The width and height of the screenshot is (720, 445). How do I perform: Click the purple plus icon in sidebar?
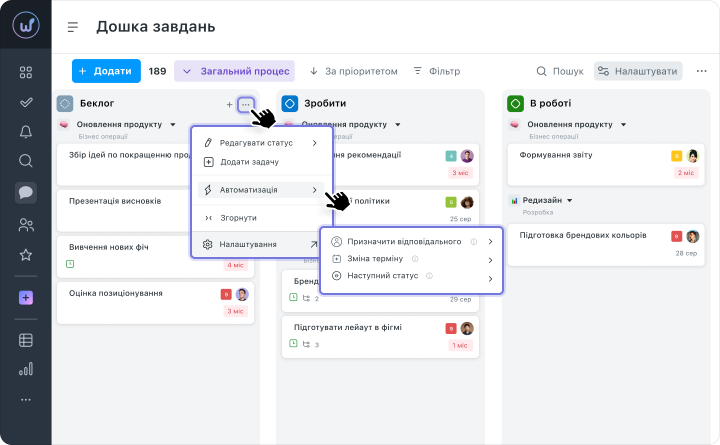(26, 298)
